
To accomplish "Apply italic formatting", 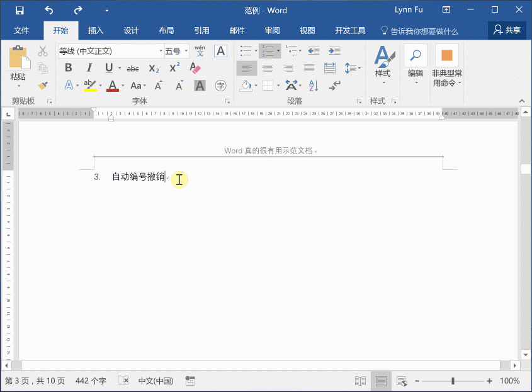I will pyautogui.click(x=90, y=67).
